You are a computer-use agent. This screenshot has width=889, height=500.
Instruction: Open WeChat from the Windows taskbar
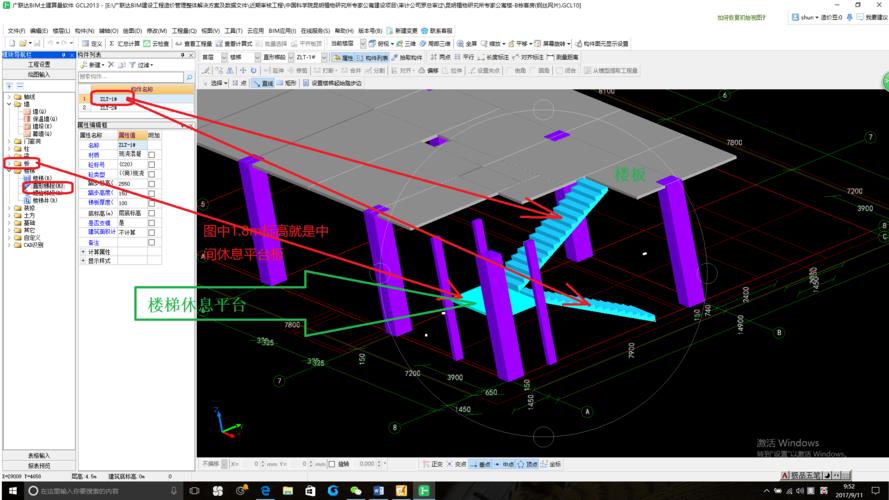click(357, 490)
